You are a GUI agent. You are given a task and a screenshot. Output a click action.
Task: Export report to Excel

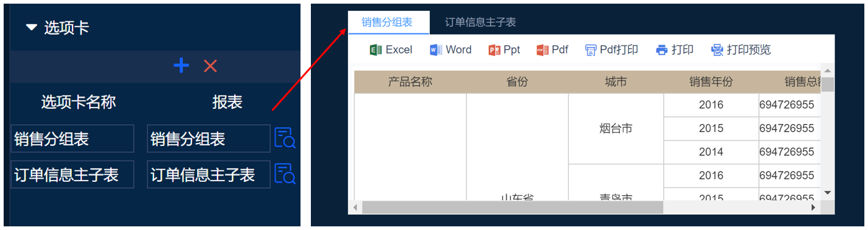click(391, 50)
